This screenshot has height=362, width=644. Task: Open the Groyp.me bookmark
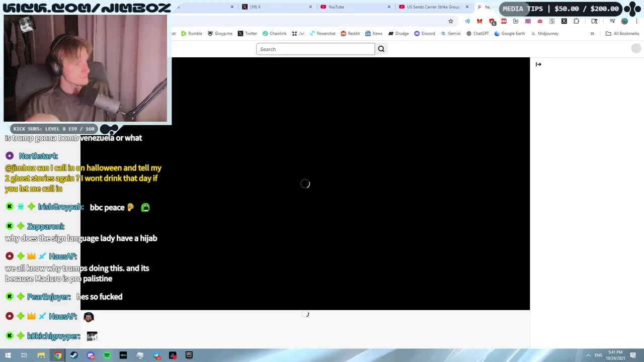(220, 34)
